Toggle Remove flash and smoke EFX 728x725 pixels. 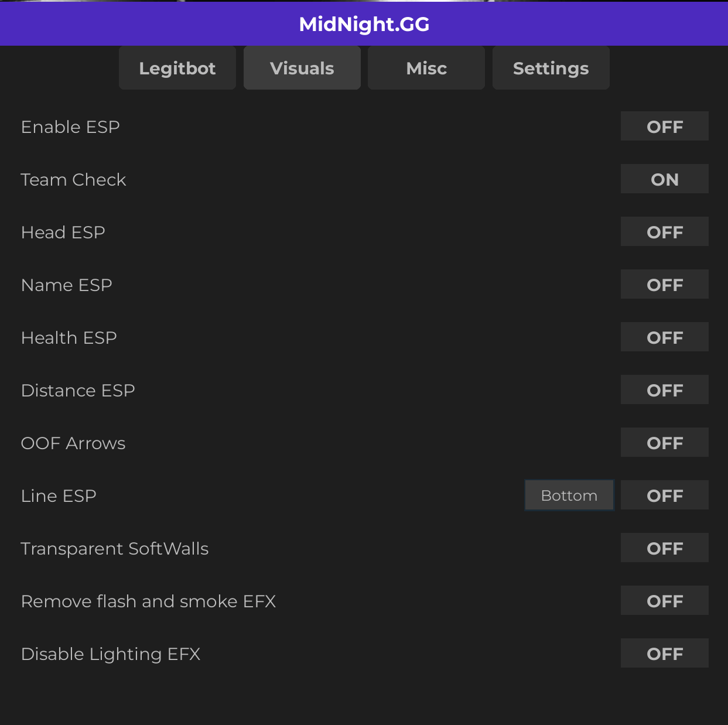tap(665, 601)
